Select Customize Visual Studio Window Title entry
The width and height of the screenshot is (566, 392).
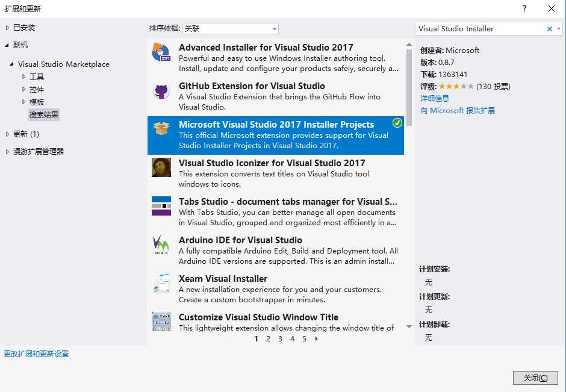(258, 317)
